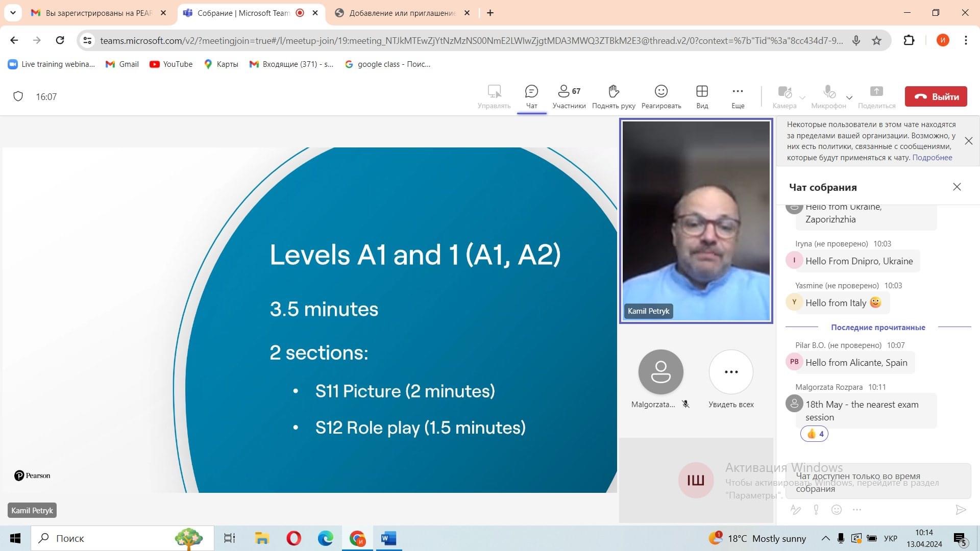Click the Увидеть всех participants button
The width and height of the screenshot is (980, 551).
[x=731, y=380]
